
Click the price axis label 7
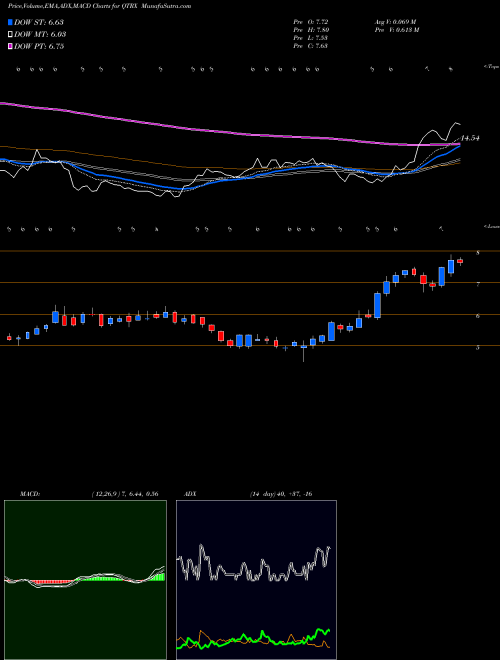click(478, 285)
